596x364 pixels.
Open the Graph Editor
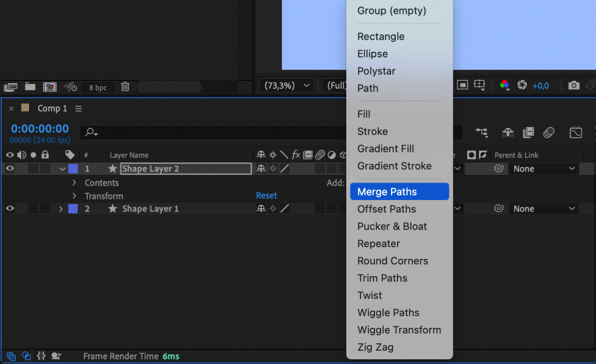point(576,133)
